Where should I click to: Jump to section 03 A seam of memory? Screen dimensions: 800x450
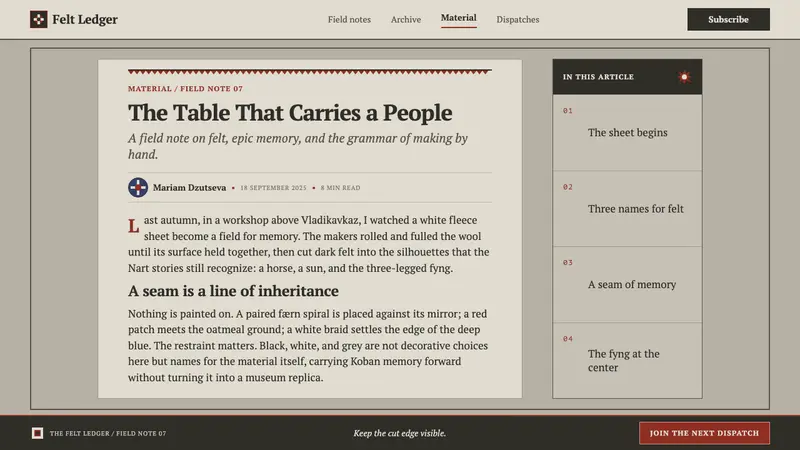tap(627, 285)
